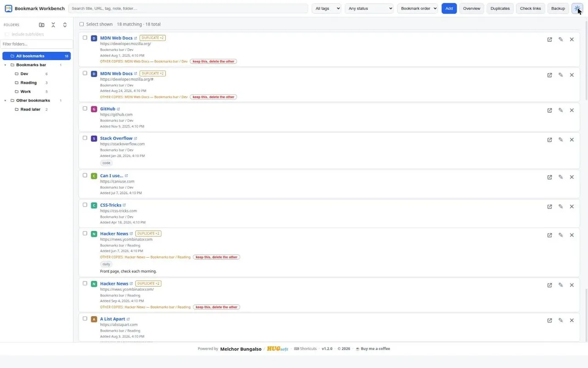Open the All tags dropdown
This screenshot has width=588, height=368.
(x=327, y=8)
